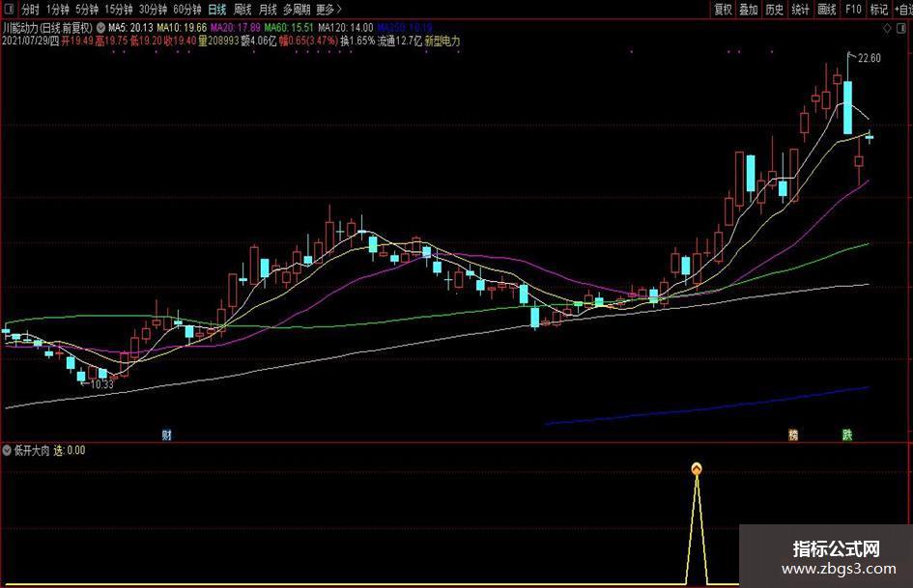This screenshot has height=588, width=913.
Task: Click the MA10: 19.66 value label
Action: 182,27
